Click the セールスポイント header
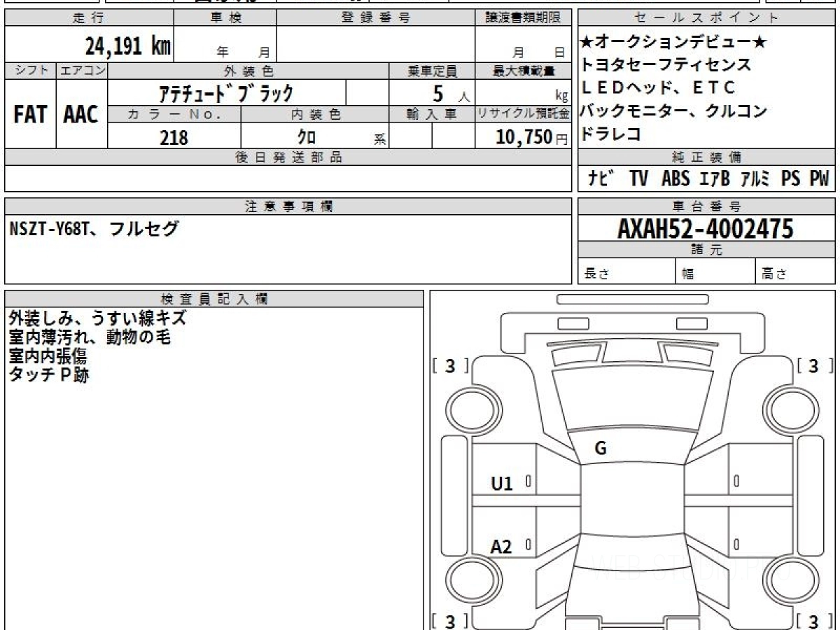This screenshot has height=630, width=840. (706, 18)
